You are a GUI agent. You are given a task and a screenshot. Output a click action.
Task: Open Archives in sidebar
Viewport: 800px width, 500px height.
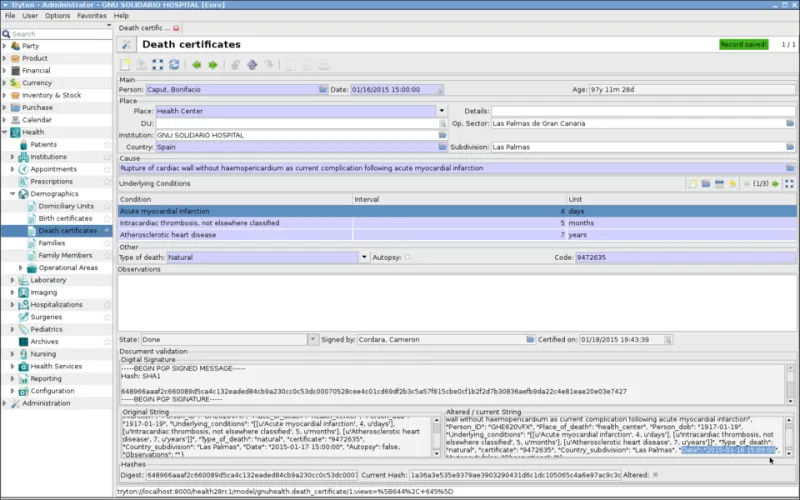[44, 342]
